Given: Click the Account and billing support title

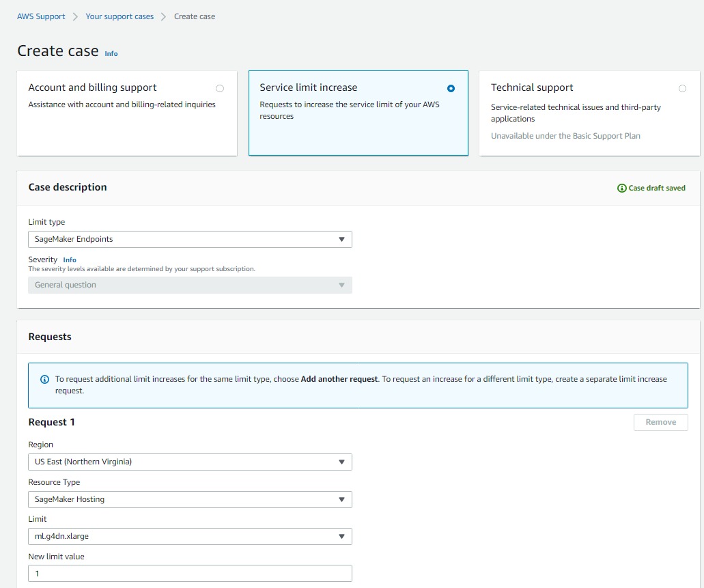Looking at the screenshot, I should [92, 87].
